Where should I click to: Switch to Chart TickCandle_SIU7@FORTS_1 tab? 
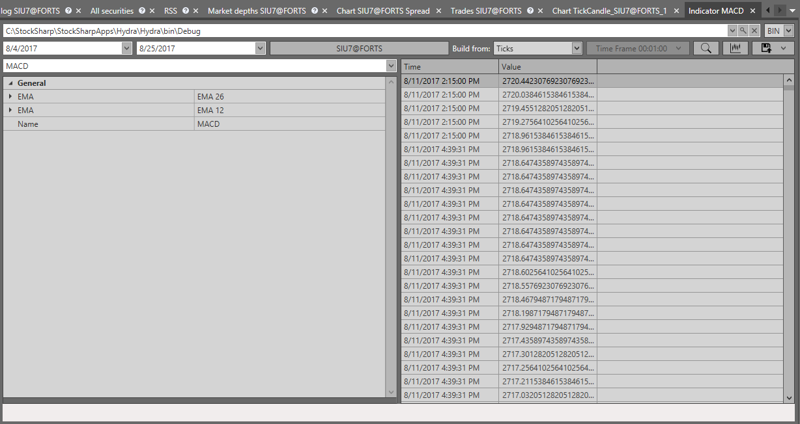(x=608, y=11)
